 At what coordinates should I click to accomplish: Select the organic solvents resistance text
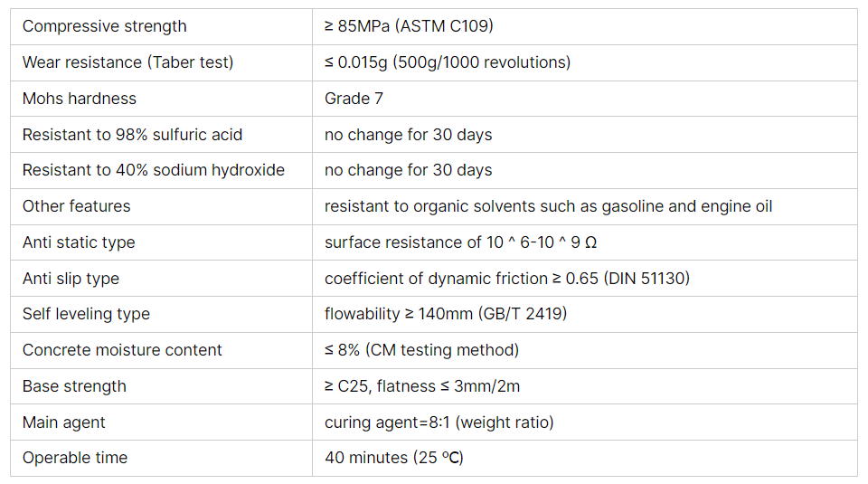click(x=548, y=206)
